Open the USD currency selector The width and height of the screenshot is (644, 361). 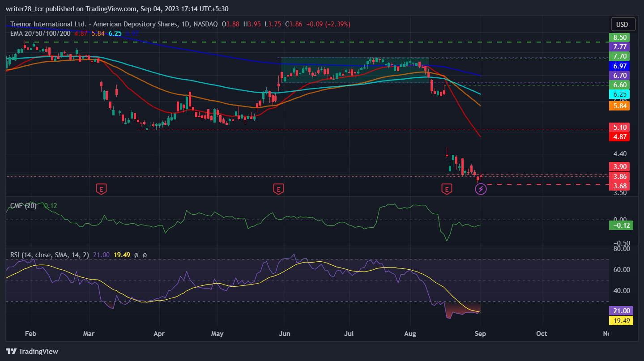coord(622,24)
